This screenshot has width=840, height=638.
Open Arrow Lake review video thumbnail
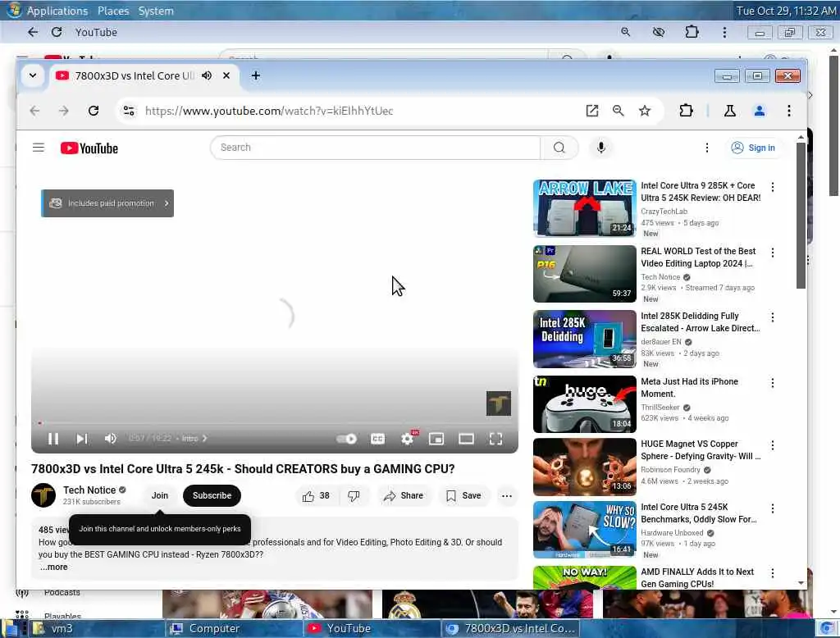click(584, 207)
